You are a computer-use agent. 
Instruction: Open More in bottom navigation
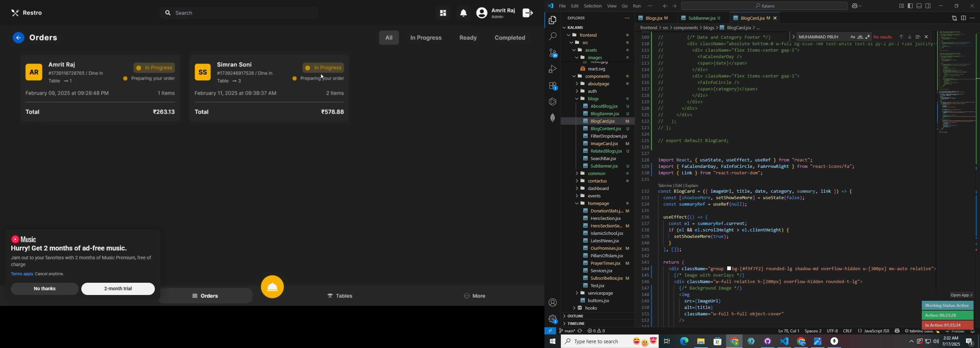click(474, 296)
